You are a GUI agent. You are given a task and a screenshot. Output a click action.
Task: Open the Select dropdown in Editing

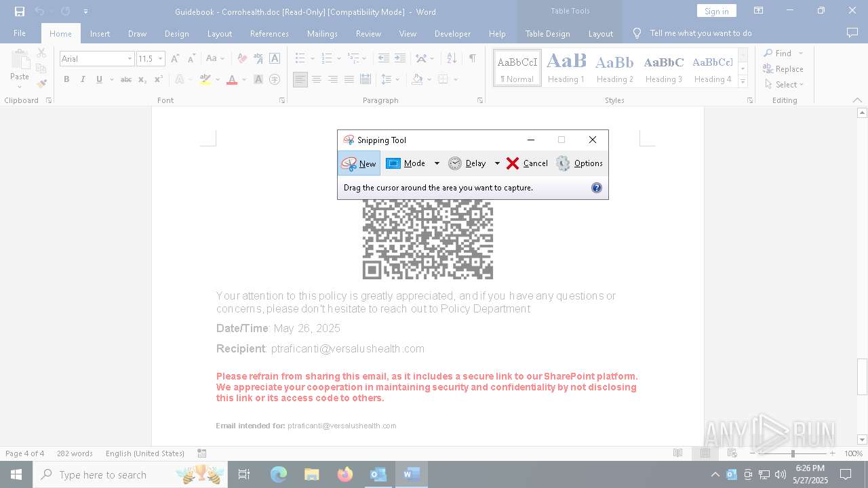(x=785, y=84)
